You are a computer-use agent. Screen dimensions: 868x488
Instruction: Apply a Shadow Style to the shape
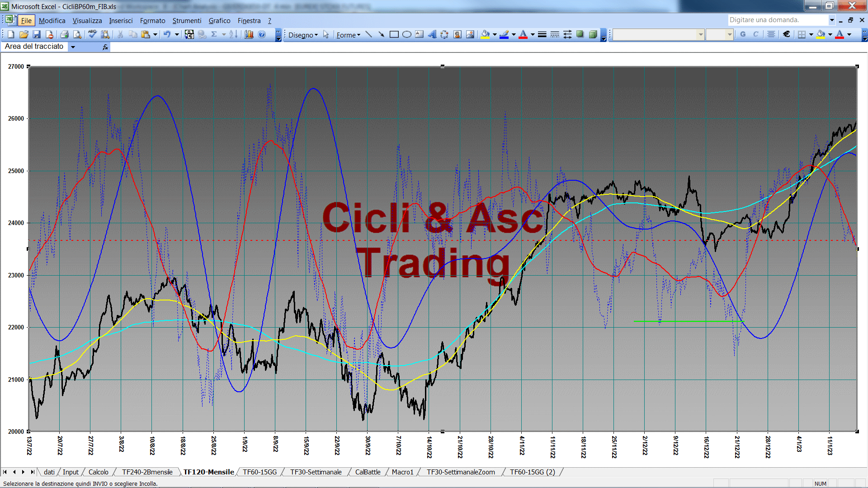[x=580, y=34]
